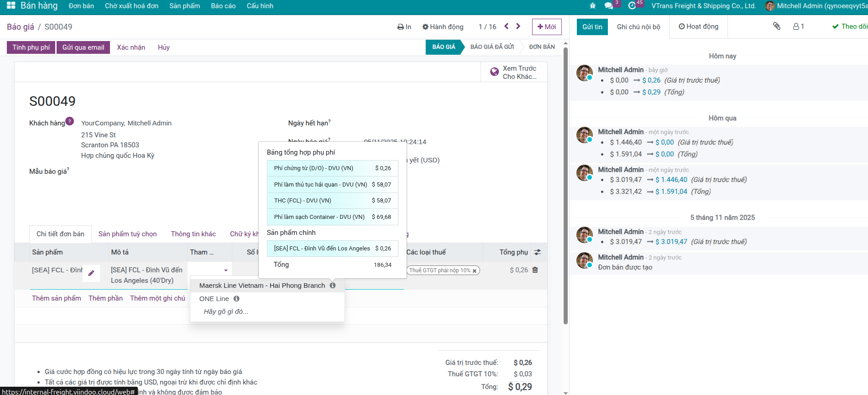Remove the Thuế GTGT 10% tax tag
Screen dimensions: 868x395
click(x=475, y=271)
